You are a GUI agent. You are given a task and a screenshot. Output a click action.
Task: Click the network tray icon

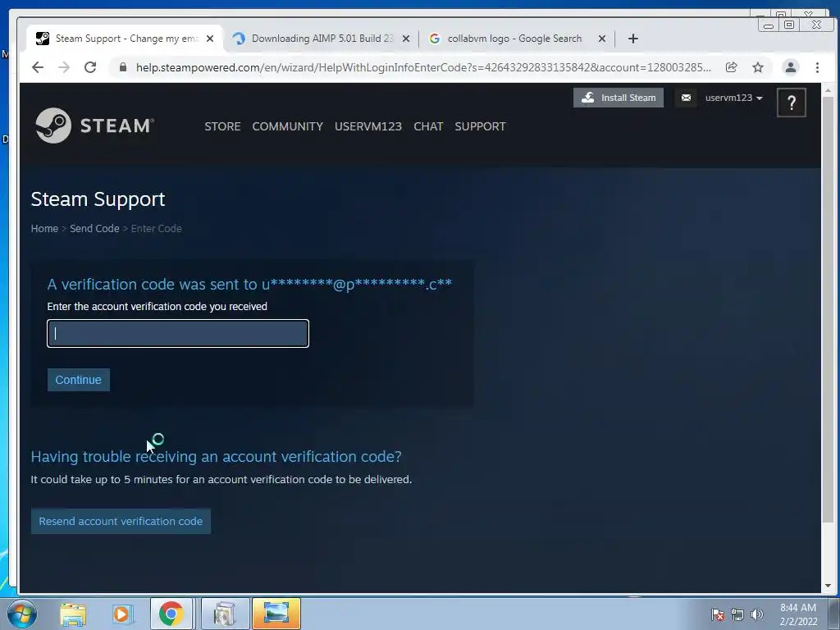(737, 614)
